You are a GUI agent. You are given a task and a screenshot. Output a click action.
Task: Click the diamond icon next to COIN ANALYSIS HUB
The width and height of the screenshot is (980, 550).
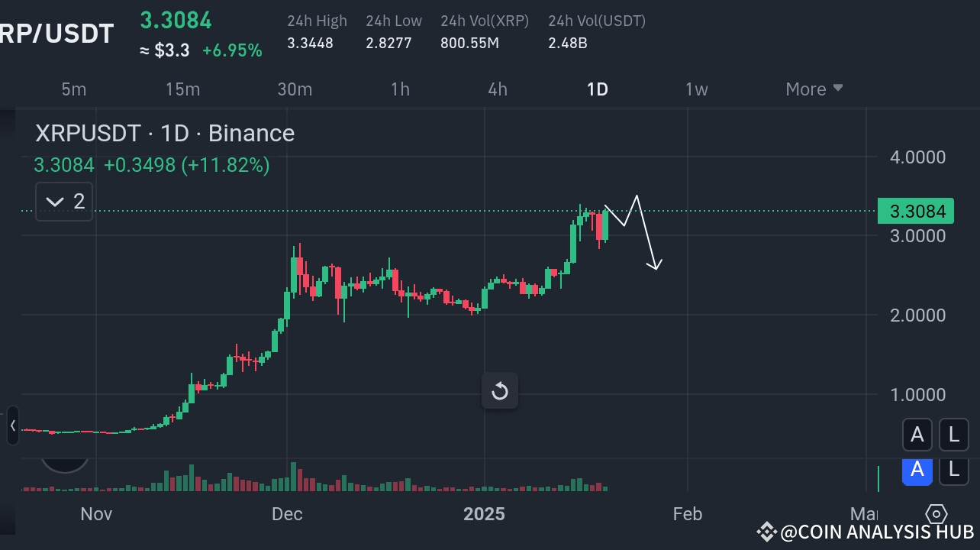point(766,532)
